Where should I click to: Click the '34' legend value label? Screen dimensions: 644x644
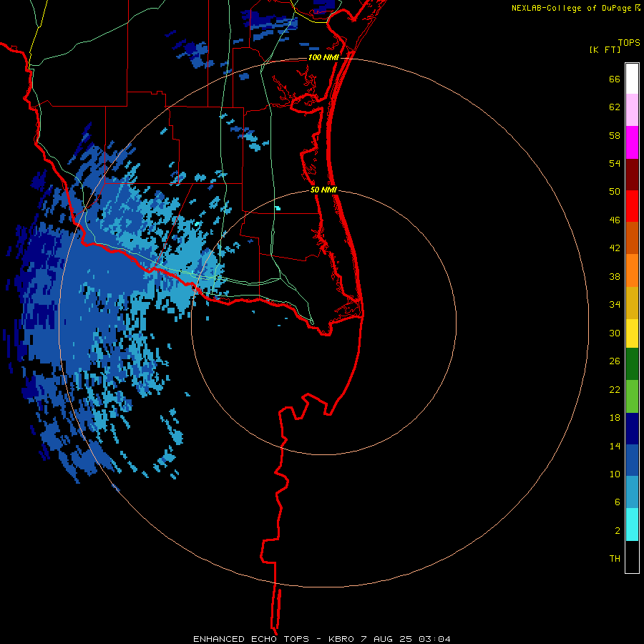[615, 304]
